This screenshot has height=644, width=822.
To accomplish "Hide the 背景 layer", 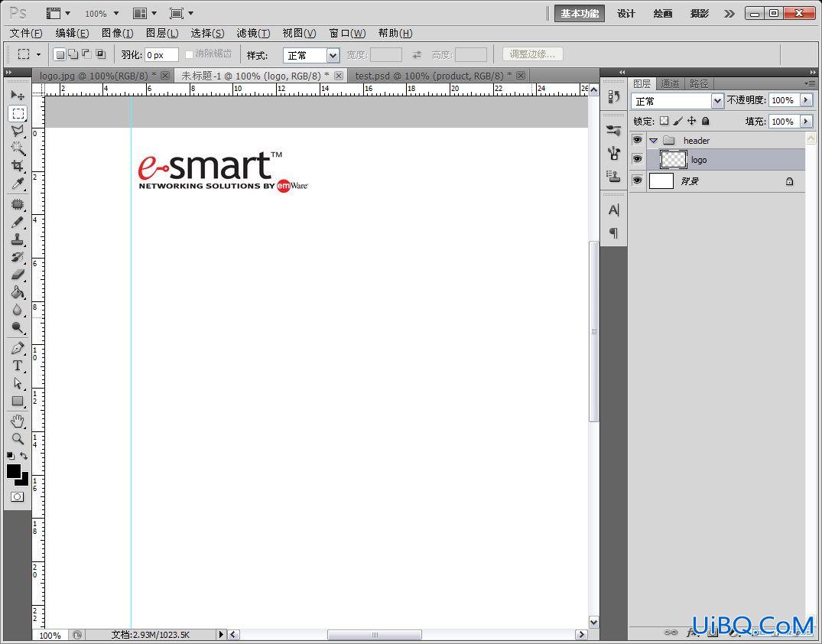I will tap(637, 181).
